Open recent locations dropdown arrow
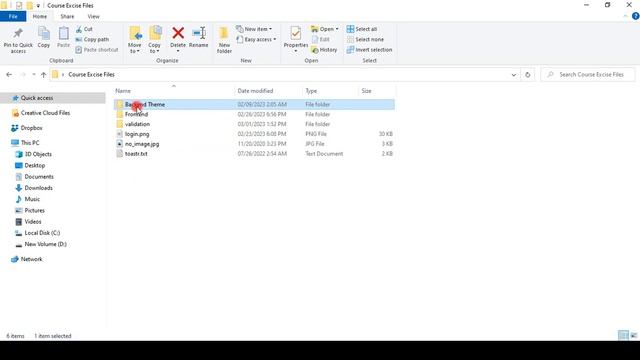The width and height of the screenshot is (640, 360). [x=33, y=75]
